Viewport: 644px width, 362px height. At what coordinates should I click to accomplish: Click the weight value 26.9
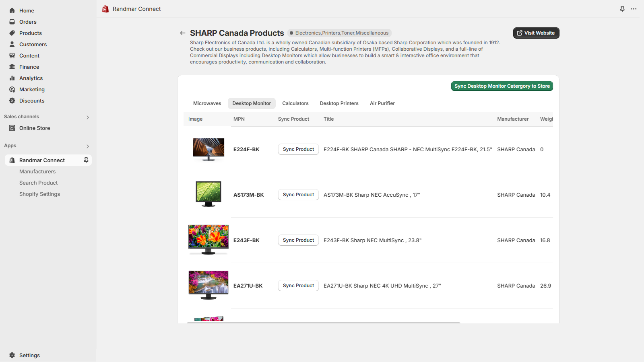point(545,286)
